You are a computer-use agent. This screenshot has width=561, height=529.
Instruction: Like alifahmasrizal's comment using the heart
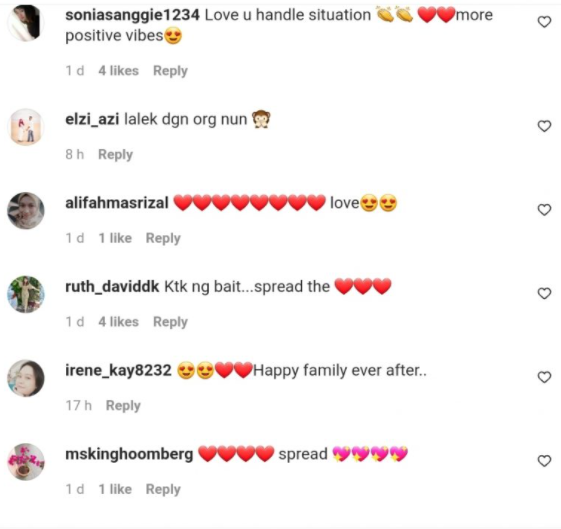544,210
